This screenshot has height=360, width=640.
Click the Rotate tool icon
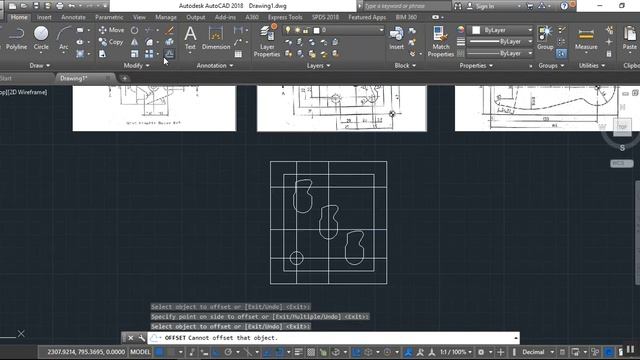click(x=134, y=30)
